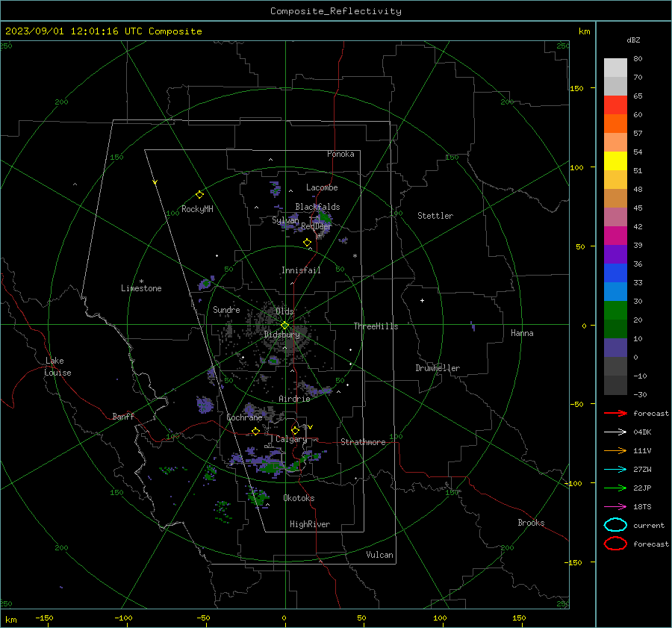This screenshot has height=628, width=672.
Task: Select the Calgary label
Action: click(291, 439)
